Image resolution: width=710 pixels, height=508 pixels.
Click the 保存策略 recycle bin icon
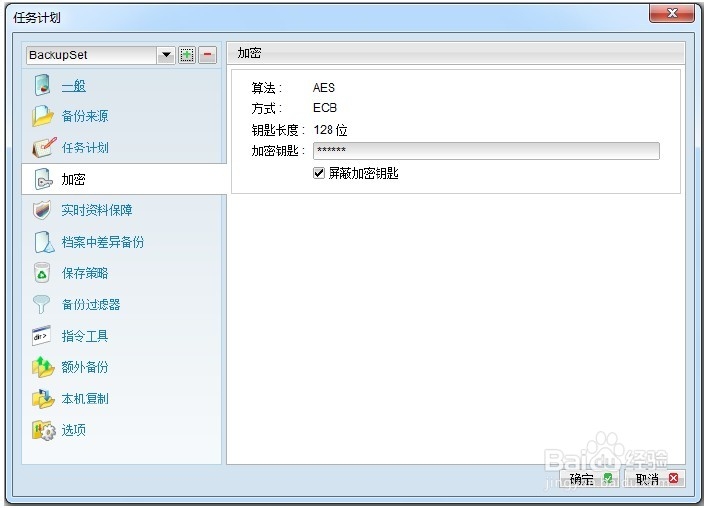42,273
